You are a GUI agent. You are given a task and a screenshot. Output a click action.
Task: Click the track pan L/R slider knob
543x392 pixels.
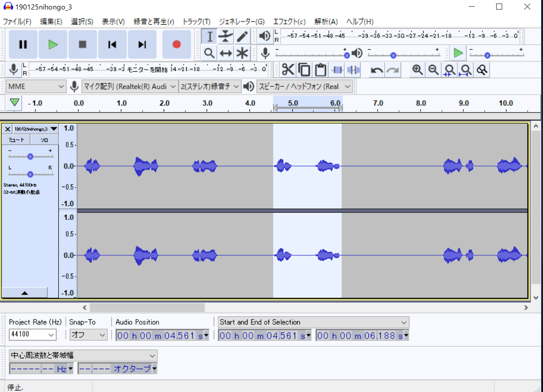click(x=30, y=174)
